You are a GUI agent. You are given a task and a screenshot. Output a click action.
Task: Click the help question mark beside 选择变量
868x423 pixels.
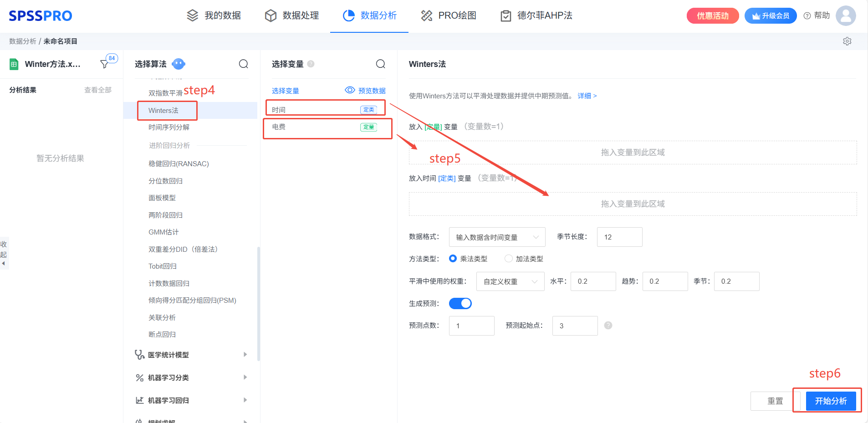pos(311,64)
